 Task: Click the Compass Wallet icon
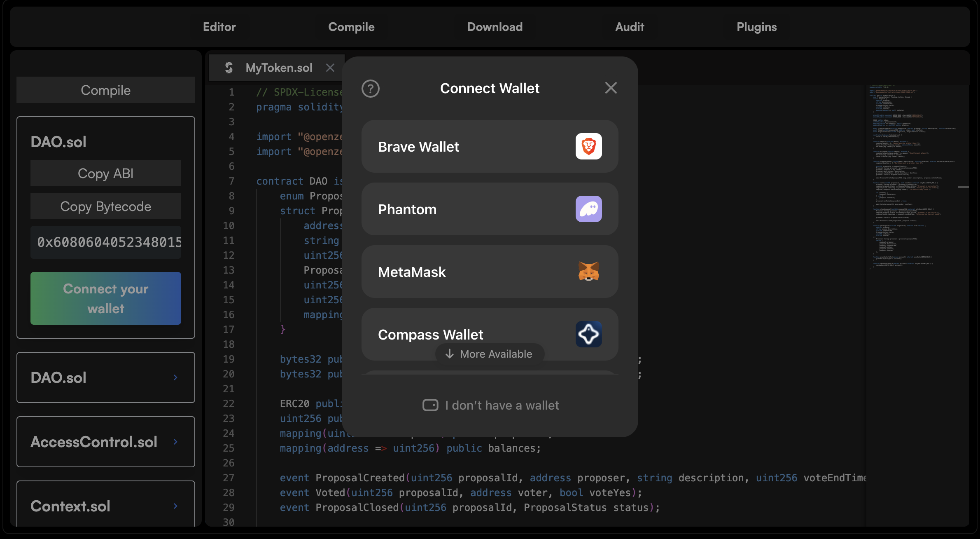(x=588, y=334)
